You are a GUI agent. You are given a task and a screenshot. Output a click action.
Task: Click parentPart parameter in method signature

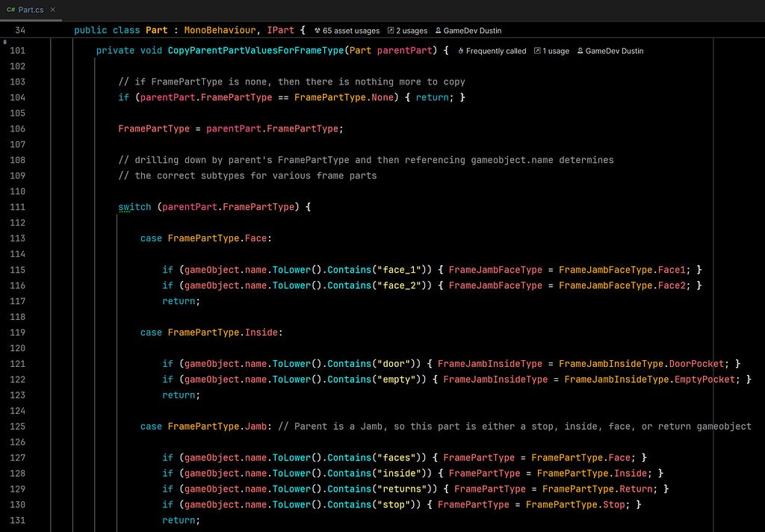(404, 51)
